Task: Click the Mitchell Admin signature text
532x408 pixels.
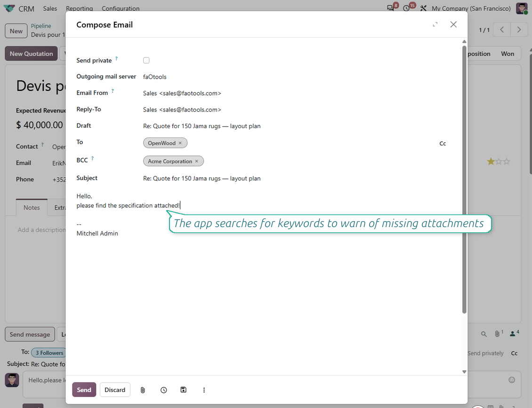Action: coord(97,234)
